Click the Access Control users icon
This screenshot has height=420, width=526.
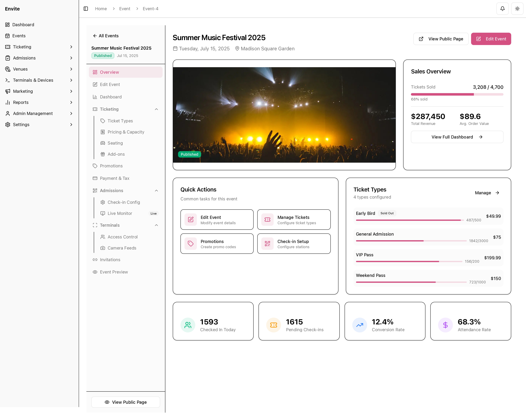click(x=103, y=237)
